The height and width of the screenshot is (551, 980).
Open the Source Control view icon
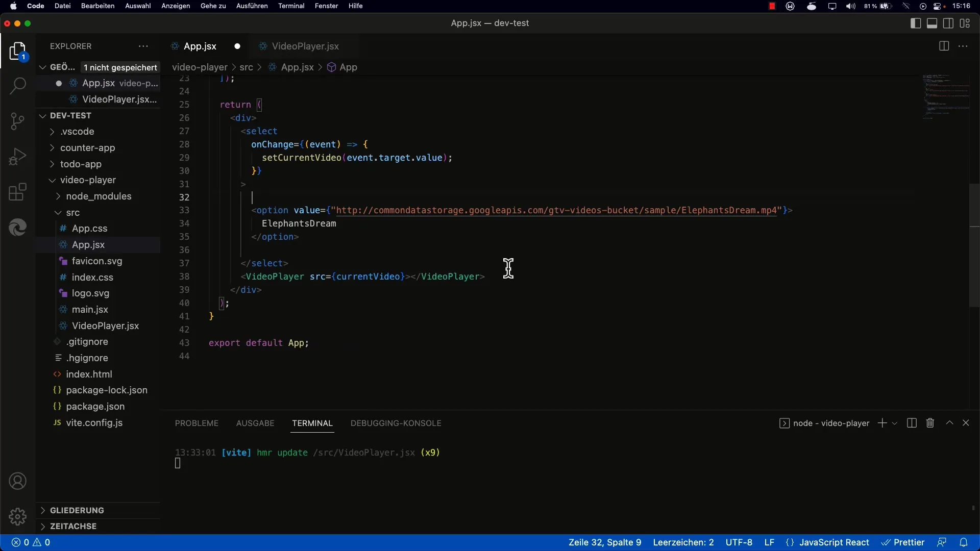(x=18, y=121)
